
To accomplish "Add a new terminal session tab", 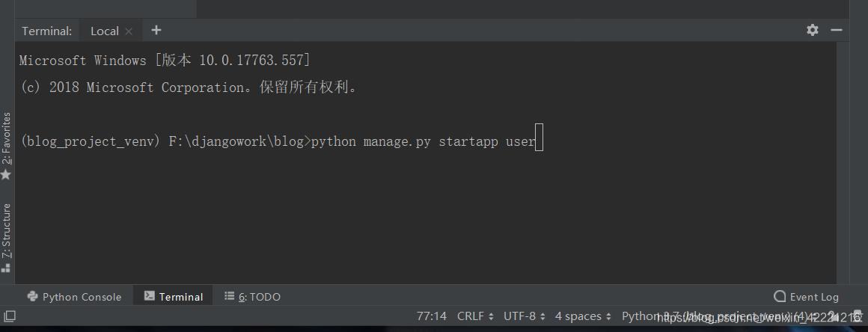I will (x=156, y=30).
